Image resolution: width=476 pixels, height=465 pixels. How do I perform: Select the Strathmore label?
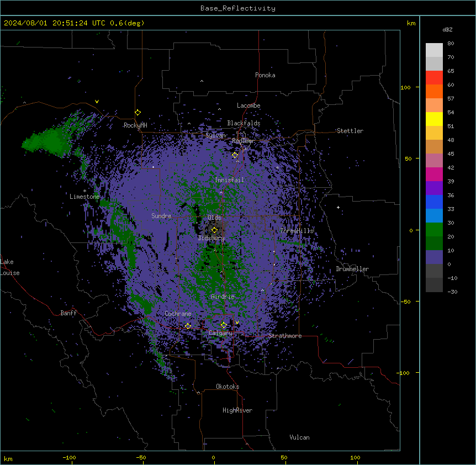[285, 336]
